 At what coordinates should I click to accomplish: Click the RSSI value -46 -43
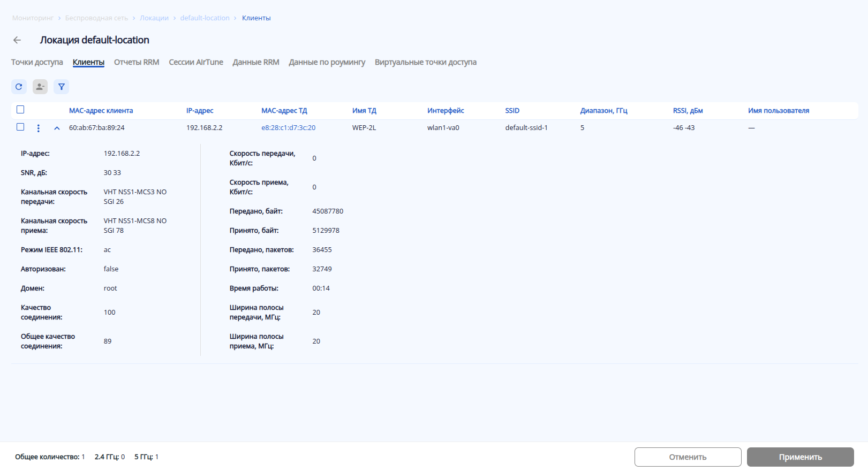click(x=684, y=128)
